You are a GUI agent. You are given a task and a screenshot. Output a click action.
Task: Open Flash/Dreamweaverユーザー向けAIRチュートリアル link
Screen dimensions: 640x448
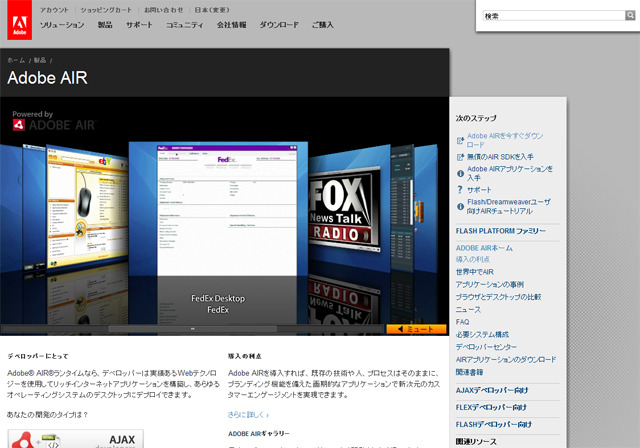(509, 206)
